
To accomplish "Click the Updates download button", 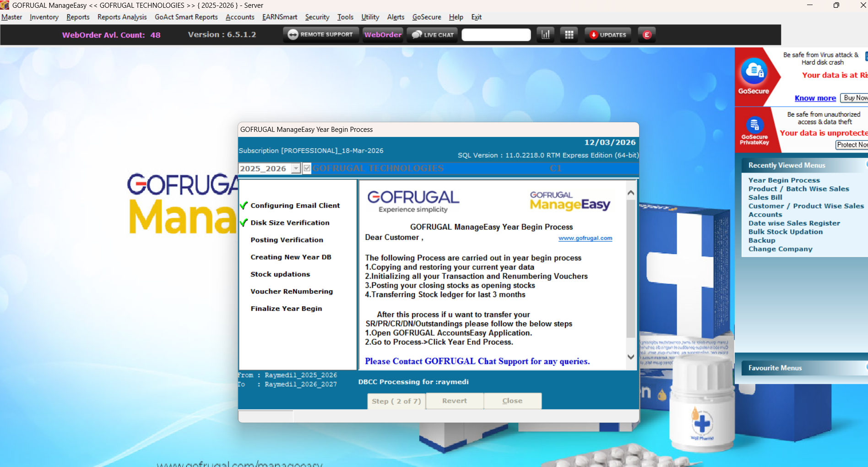I will 608,35.
